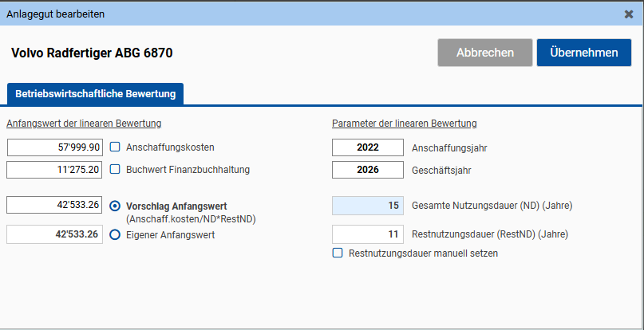Viewport: 644px width, 330px height.
Task: Close the Anlagegut bearbeiten dialog
Action: pos(628,14)
